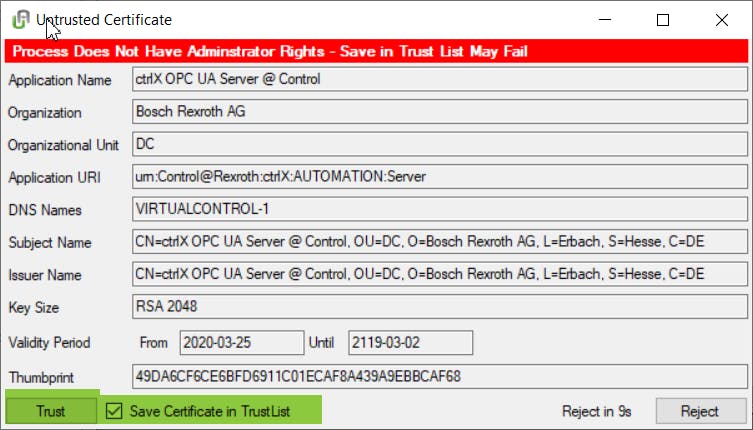Click the validity From date 2020-03-25

coord(242,343)
